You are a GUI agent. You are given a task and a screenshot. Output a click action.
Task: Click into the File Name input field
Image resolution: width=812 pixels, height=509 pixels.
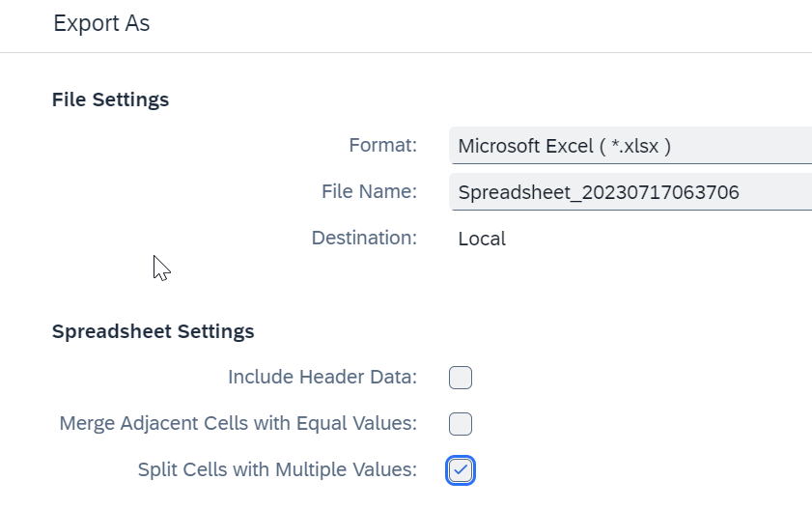pos(630,192)
